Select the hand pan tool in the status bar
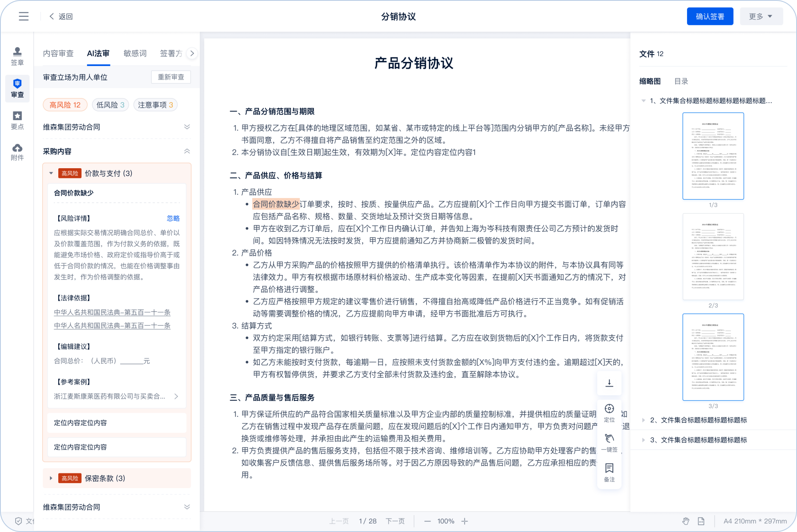 pos(685,521)
